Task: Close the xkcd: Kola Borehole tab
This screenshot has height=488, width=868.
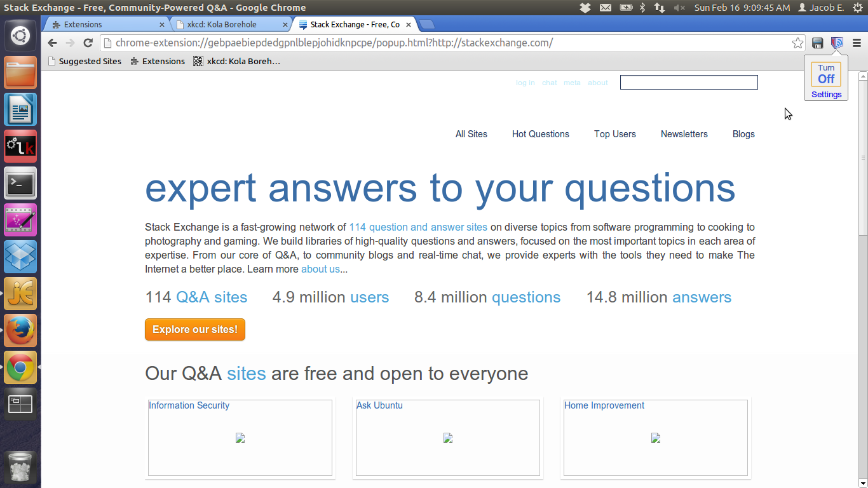Action: click(285, 25)
